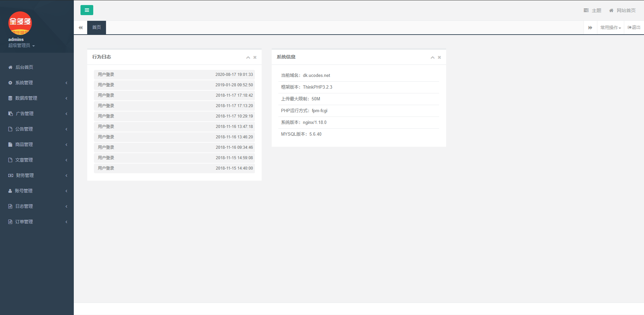Click the database icon for 数据库管理

[x=10, y=98]
